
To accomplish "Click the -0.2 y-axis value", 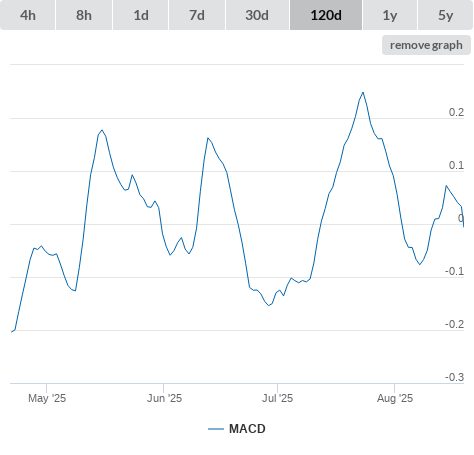I will click(x=454, y=324).
